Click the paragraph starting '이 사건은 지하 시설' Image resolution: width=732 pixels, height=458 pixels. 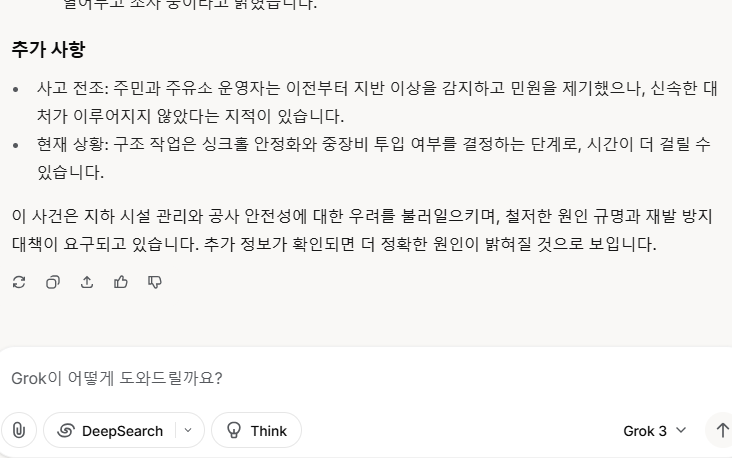point(362,230)
